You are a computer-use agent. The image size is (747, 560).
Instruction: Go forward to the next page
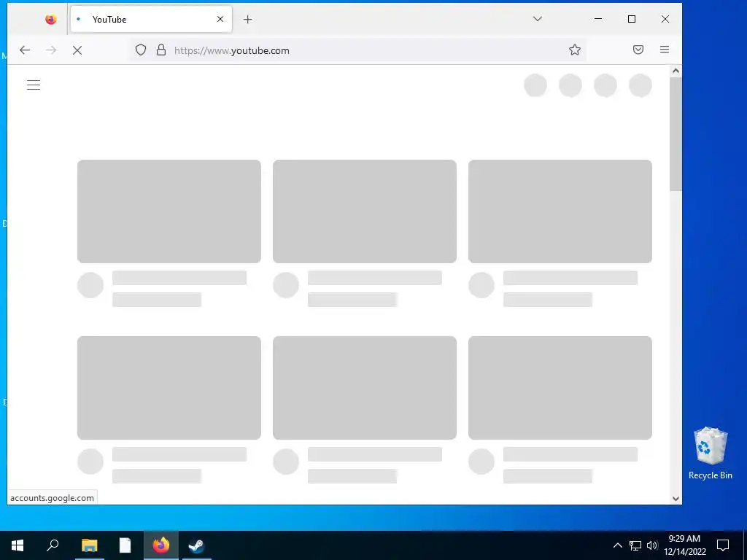pyautogui.click(x=51, y=50)
